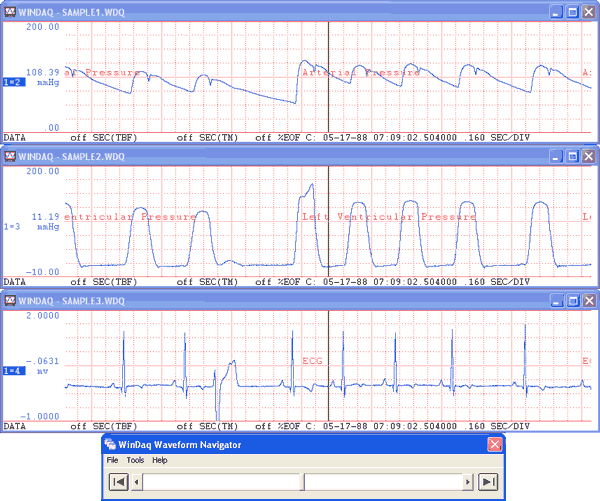This screenshot has width=600, height=501.
Task: Select channel label 1=3 in SAMPLE2 window
Action: click(12, 227)
